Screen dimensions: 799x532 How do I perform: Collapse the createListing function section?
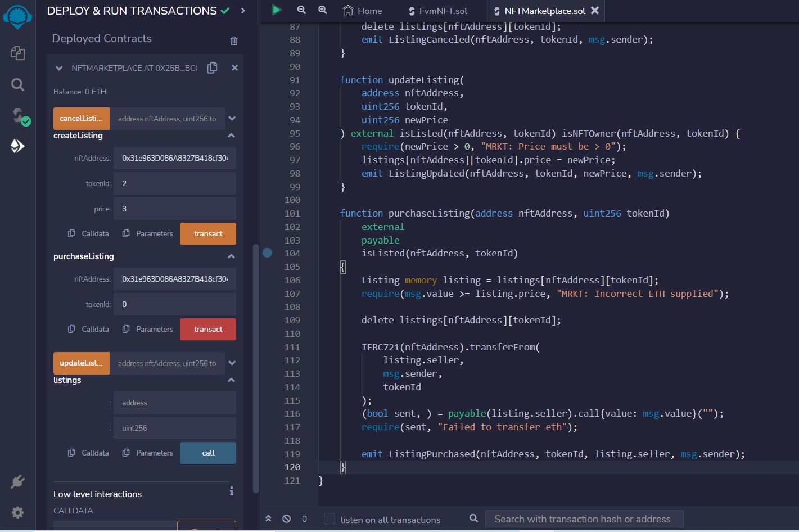pos(231,136)
